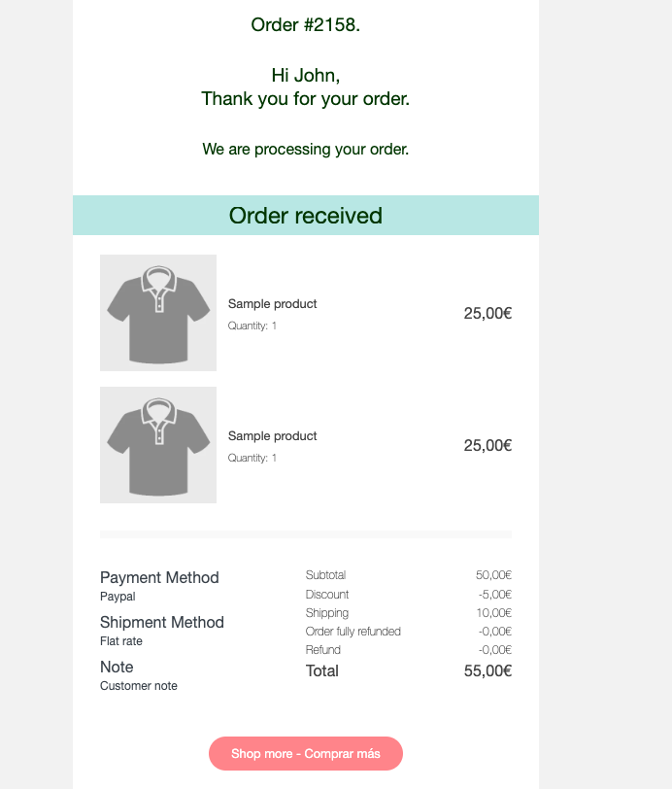The width and height of the screenshot is (672, 789).
Task: Select the second Sample product name
Action: (x=272, y=436)
